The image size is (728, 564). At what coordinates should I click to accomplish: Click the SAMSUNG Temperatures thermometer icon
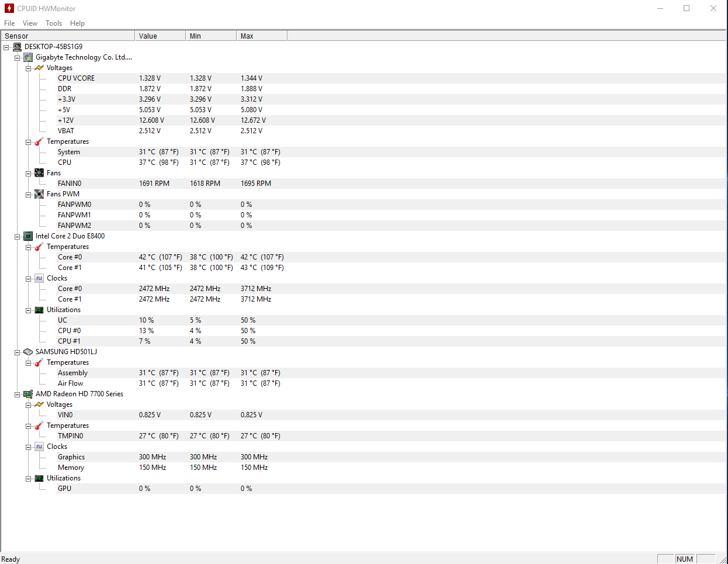pyautogui.click(x=39, y=362)
